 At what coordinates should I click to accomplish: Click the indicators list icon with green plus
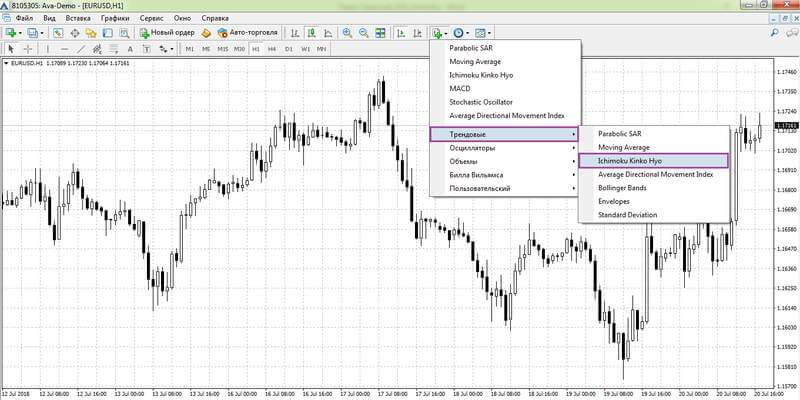pos(437,33)
